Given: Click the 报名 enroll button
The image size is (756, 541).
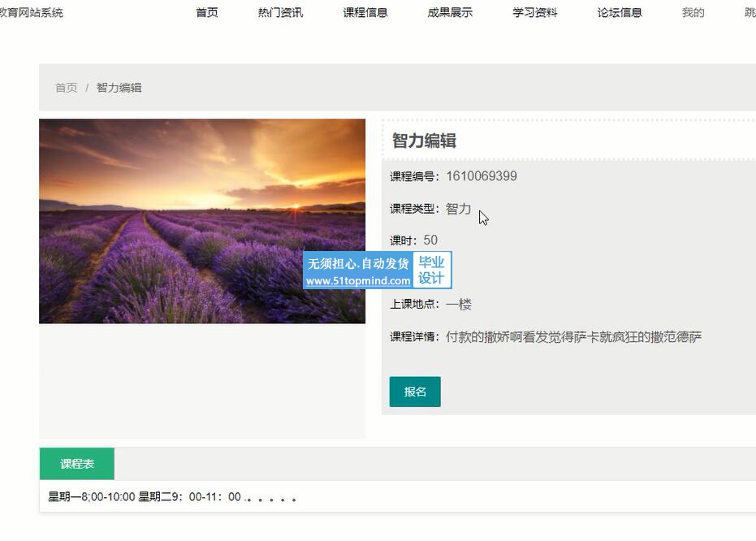Looking at the screenshot, I should pos(415,392).
